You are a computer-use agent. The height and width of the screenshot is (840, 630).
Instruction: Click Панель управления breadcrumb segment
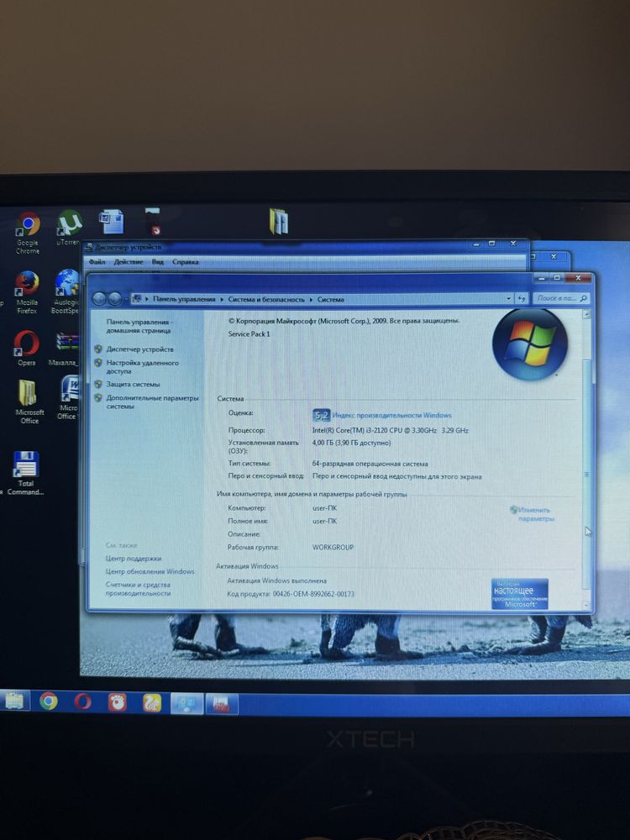click(x=184, y=299)
